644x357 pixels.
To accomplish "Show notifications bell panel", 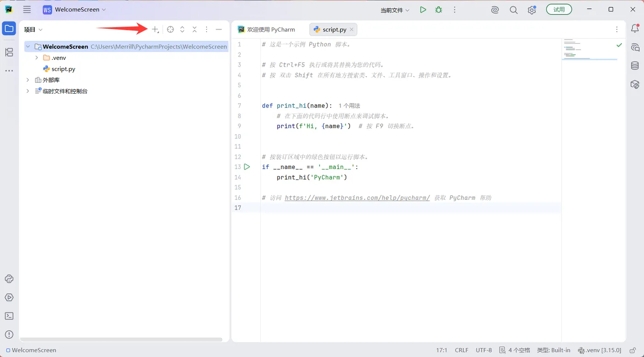I will click(635, 28).
